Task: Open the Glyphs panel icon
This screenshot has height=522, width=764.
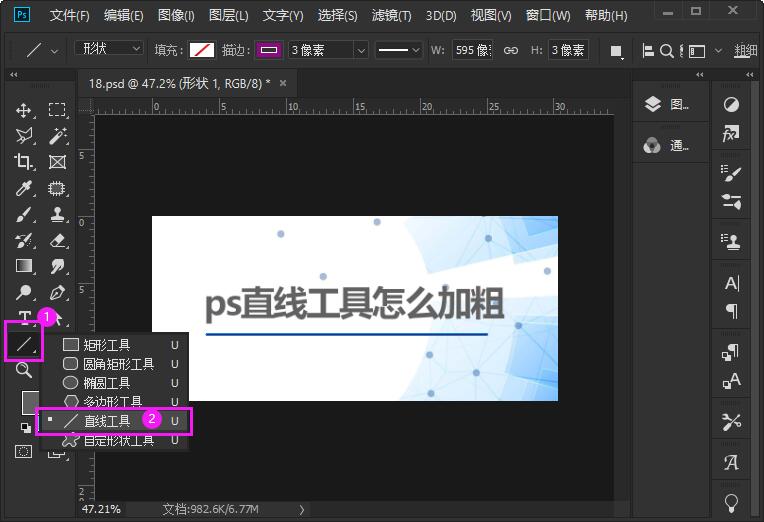Action: (731, 462)
